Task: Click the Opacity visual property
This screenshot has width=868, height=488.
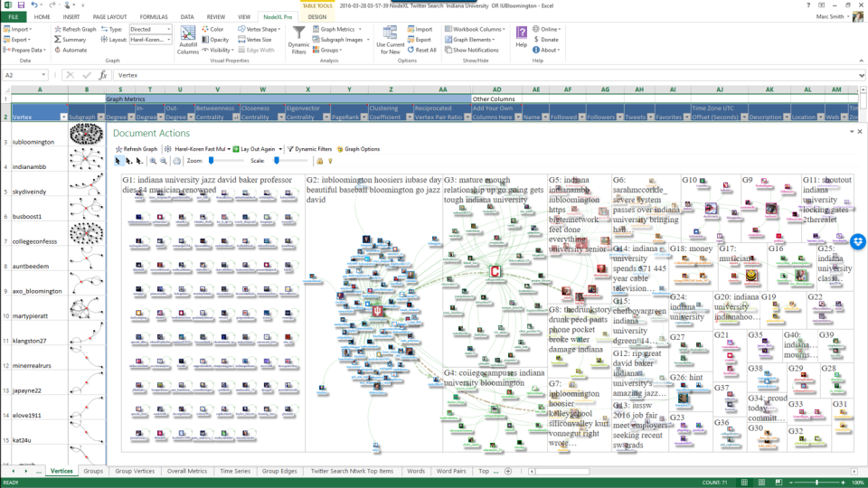Action: pyautogui.click(x=215, y=40)
